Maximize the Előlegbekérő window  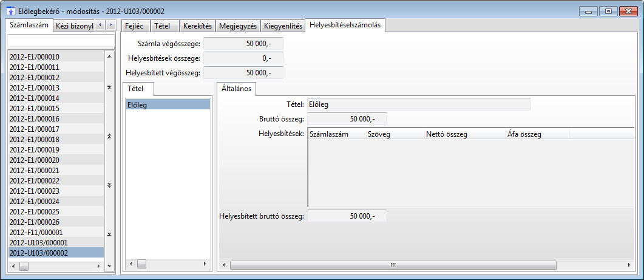point(608,12)
